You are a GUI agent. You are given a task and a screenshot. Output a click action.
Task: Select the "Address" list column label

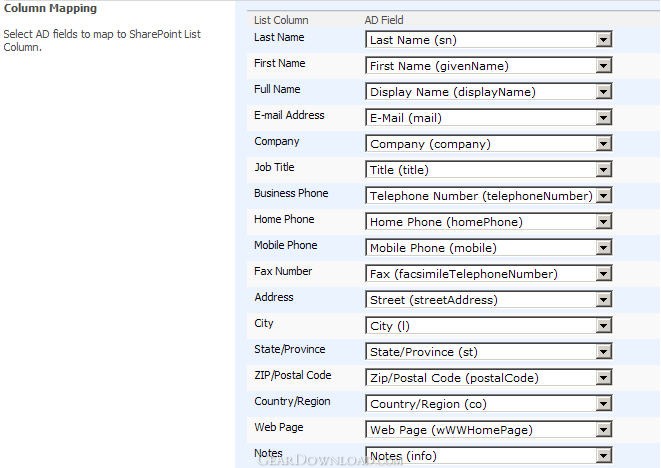(x=274, y=298)
